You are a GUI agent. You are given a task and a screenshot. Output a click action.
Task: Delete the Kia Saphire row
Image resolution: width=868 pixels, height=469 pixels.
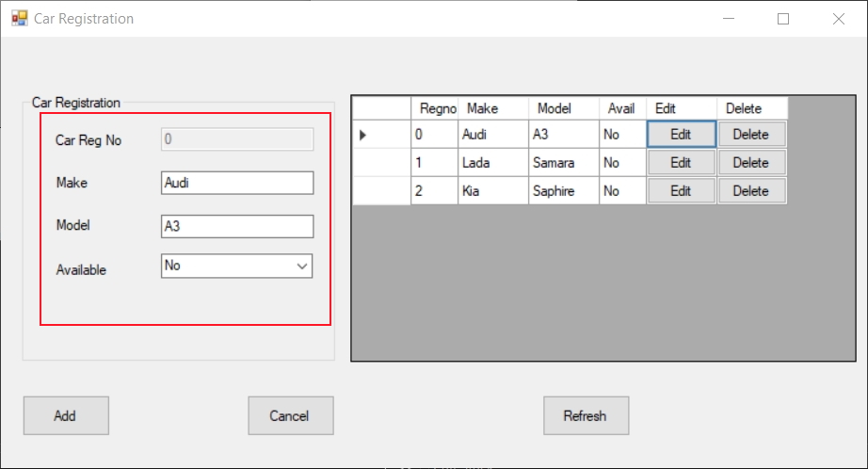[x=750, y=191]
